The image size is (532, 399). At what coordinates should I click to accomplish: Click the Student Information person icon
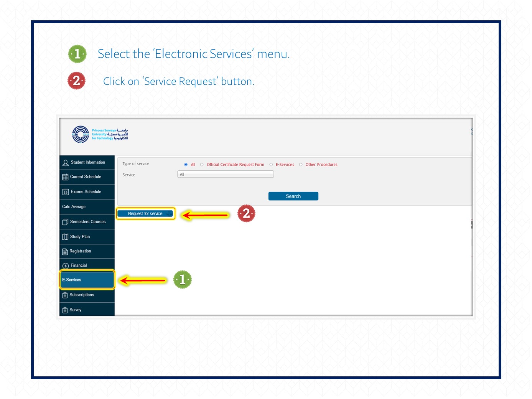(66, 163)
